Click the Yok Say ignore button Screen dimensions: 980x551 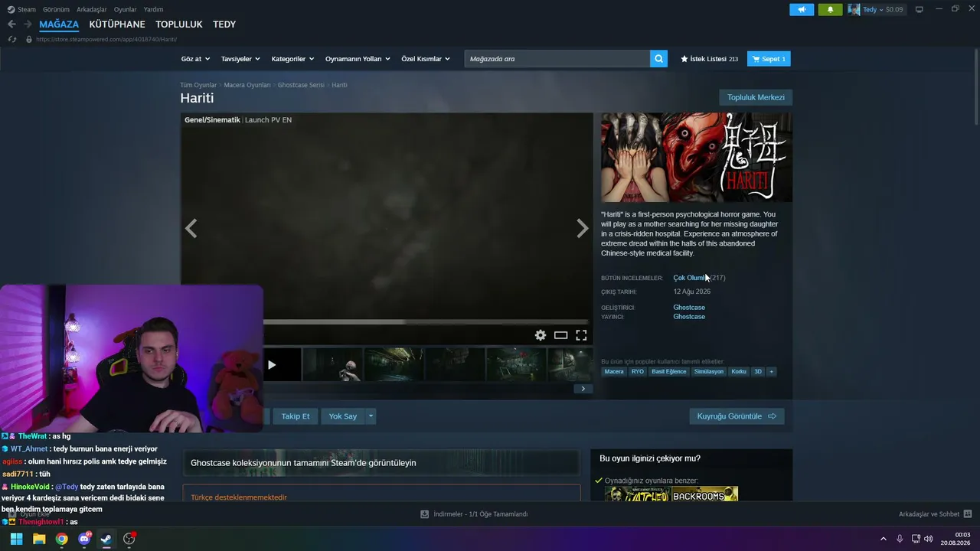point(343,416)
